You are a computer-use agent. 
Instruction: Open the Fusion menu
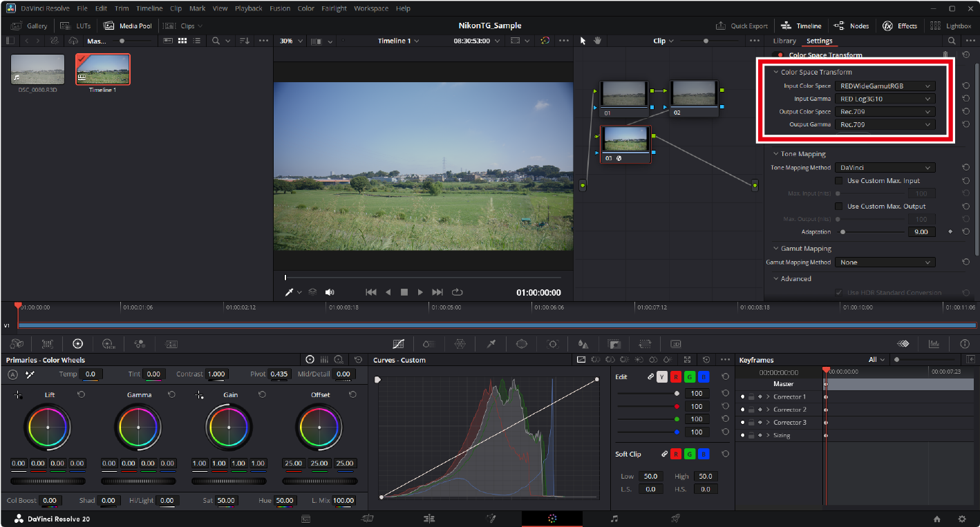pyautogui.click(x=279, y=8)
